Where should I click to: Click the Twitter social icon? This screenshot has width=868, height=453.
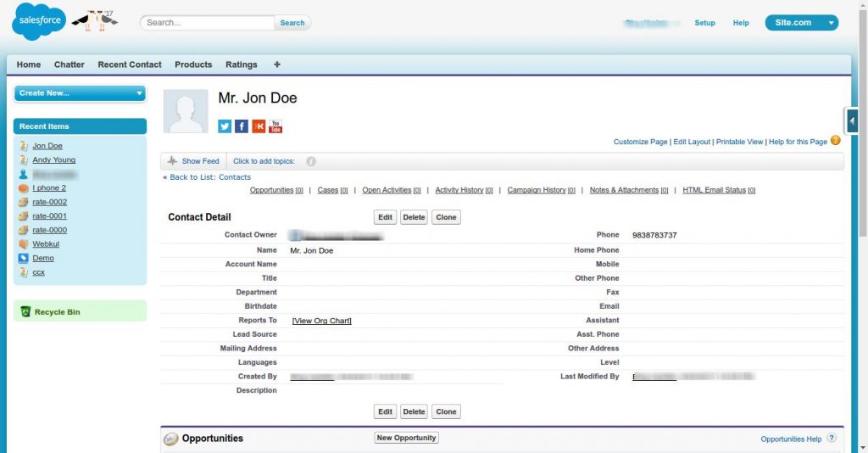click(x=225, y=126)
